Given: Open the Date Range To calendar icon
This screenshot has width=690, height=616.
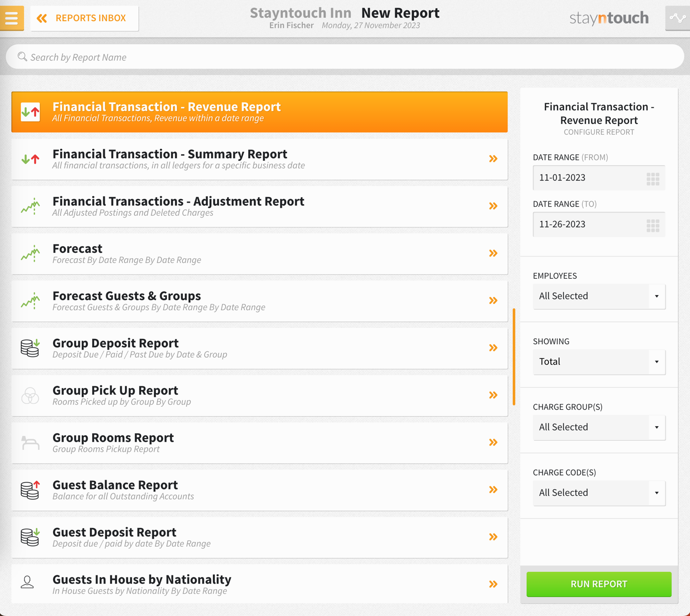Looking at the screenshot, I should tap(653, 226).
